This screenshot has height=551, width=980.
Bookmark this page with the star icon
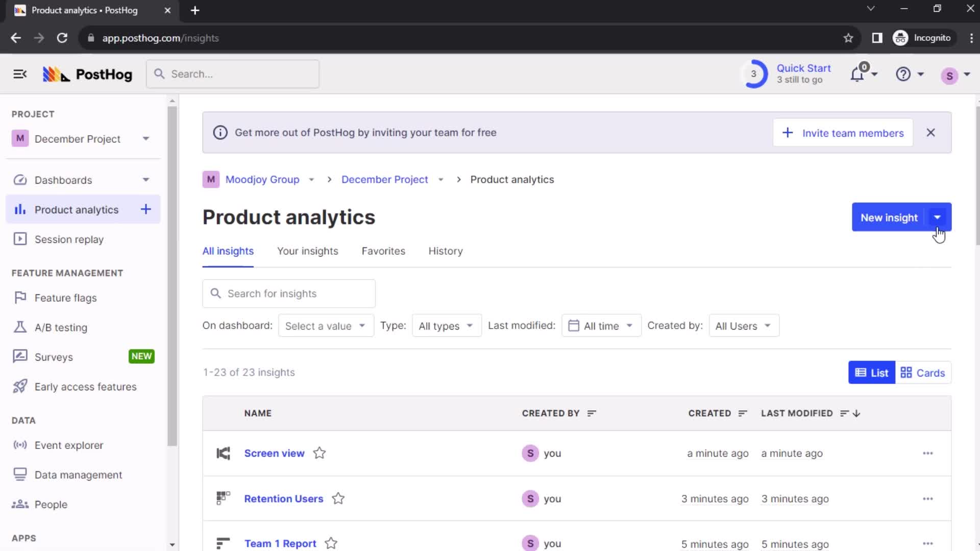(x=848, y=38)
